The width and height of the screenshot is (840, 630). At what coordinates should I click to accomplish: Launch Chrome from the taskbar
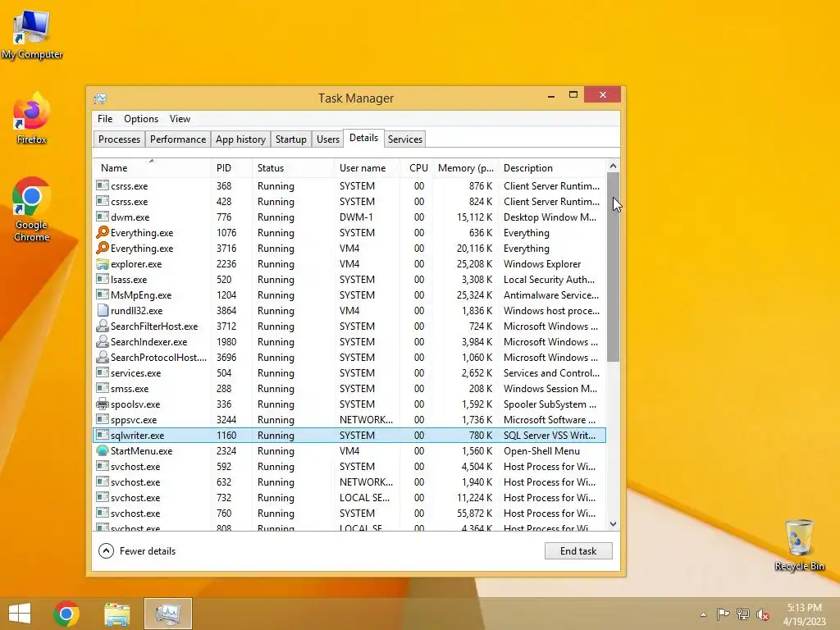coord(66,614)
